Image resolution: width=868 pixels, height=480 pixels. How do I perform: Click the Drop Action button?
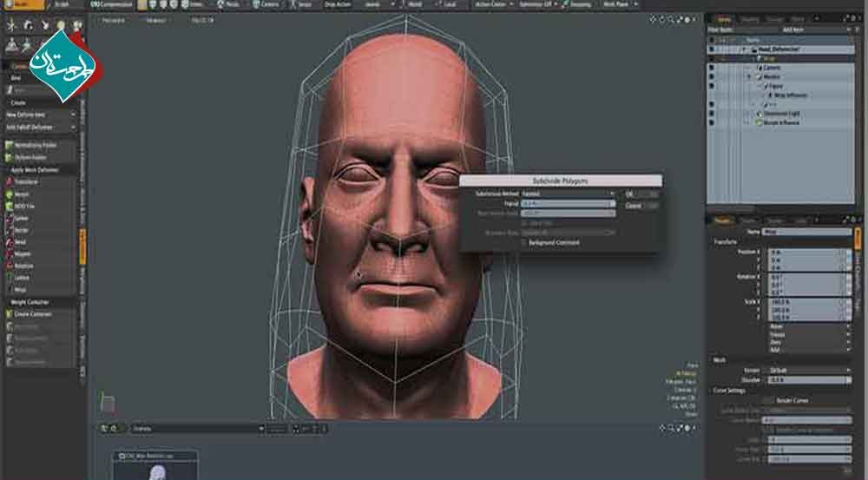[338, 4]
